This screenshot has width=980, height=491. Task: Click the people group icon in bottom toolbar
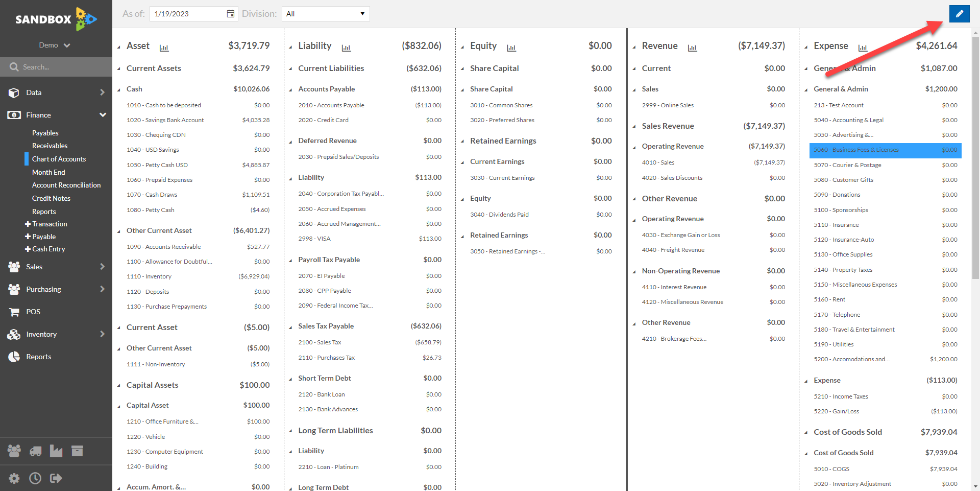pyautogui.click(x=14, y=451)
